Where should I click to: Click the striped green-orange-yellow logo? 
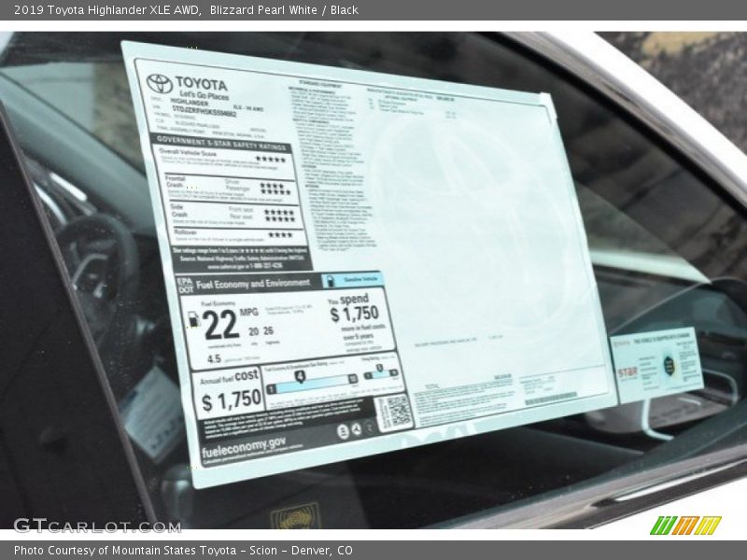tap(685, 525)
